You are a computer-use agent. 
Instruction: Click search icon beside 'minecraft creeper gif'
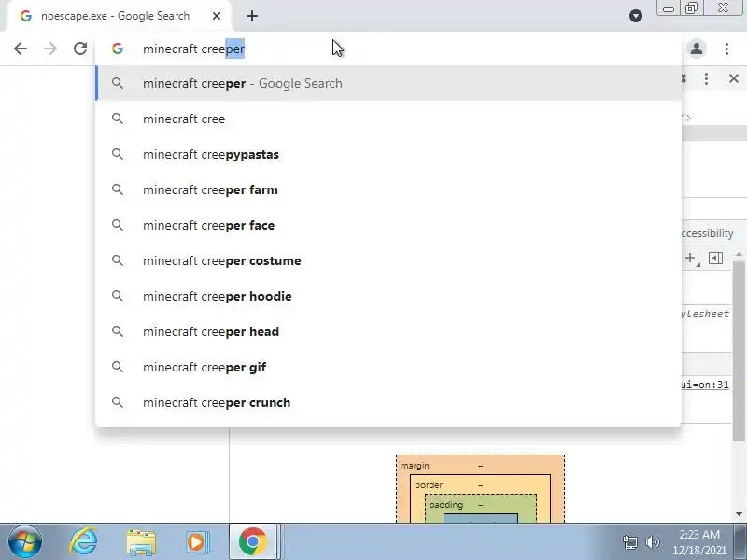click(118, 367)
